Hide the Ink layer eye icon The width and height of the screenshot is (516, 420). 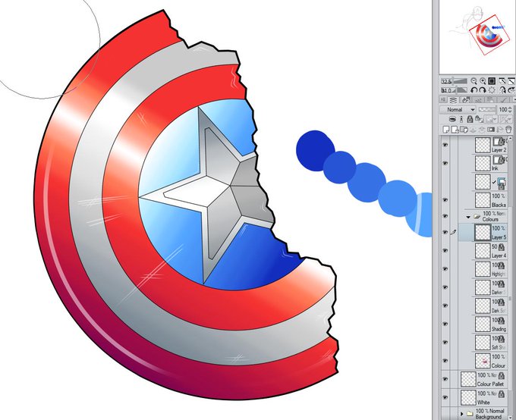pyautogui.click(x=445, y=163)
